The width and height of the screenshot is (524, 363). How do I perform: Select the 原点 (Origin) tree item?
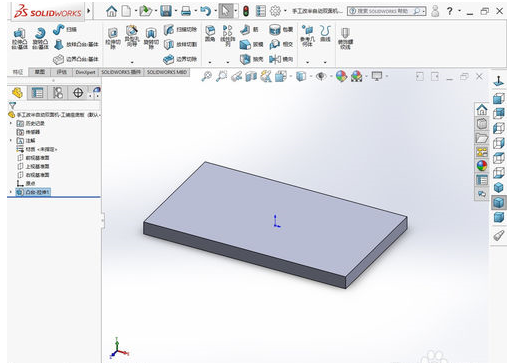click(x=26, y=183)
